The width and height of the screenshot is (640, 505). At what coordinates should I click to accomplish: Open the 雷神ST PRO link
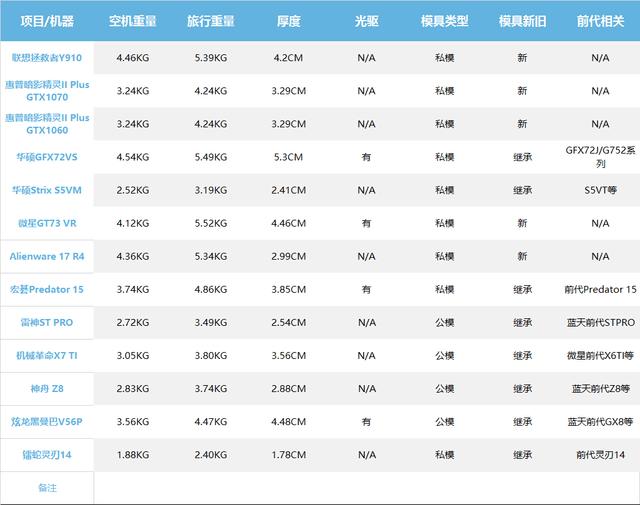click(x=47, y=323)
